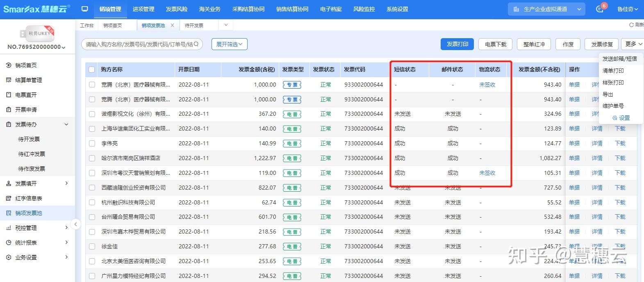Collapse the 发票待办 sidebar group
This screenshot has width=644, height=282.
[66, 124]
